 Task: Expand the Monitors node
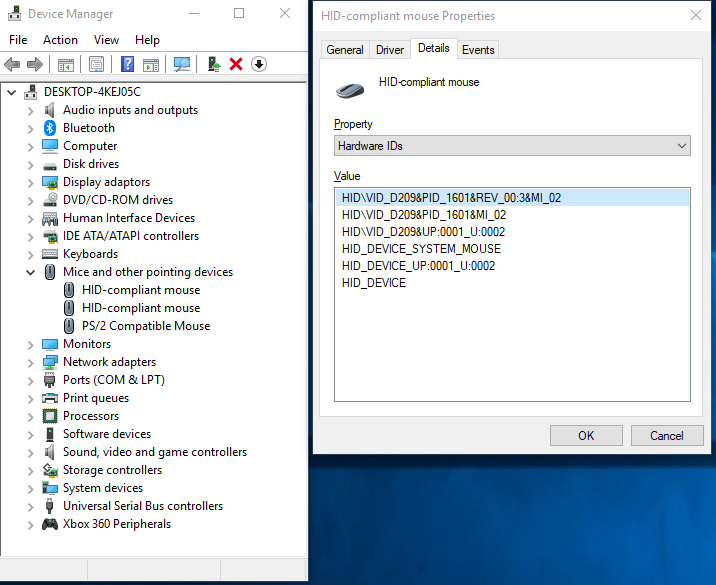click(x=31, y=345)
